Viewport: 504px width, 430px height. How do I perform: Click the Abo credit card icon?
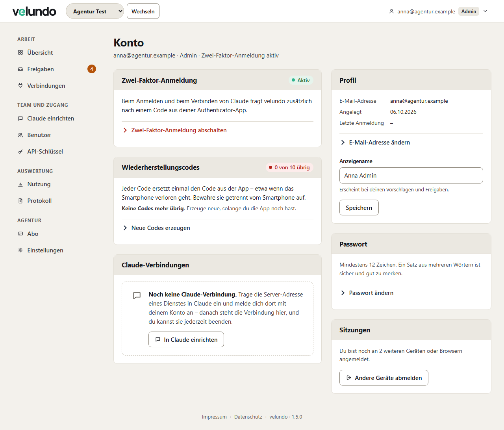point(20,234)
